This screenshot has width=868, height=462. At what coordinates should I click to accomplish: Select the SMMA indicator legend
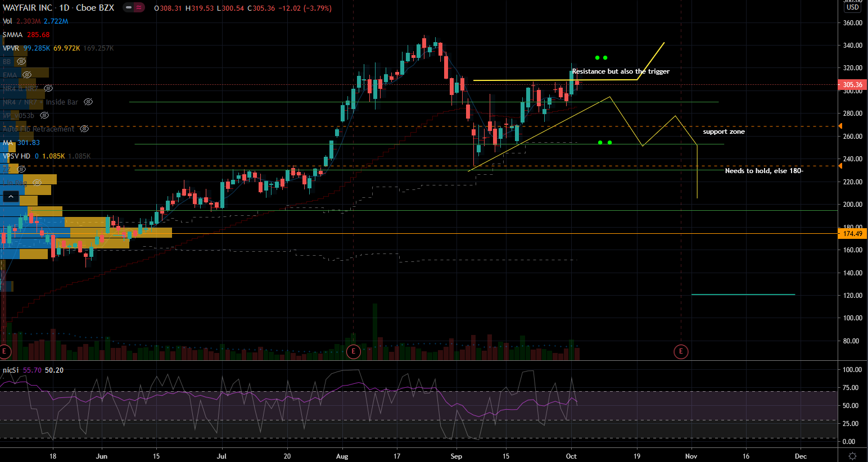point(12,34)
